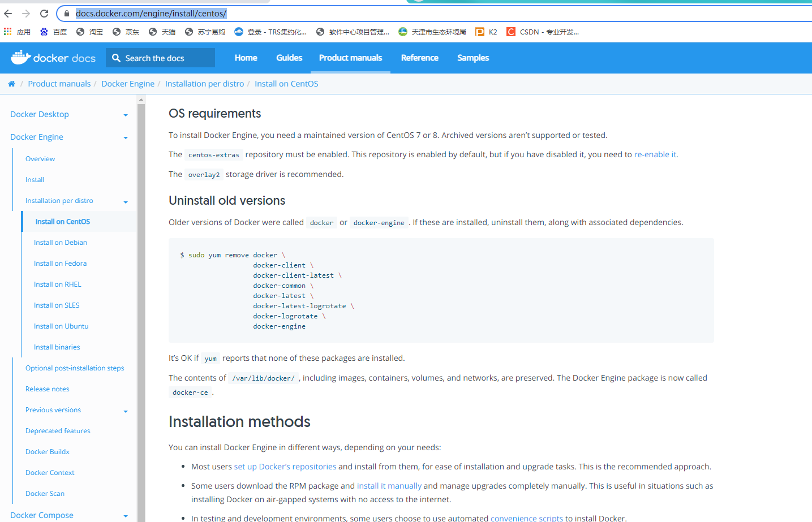The image size is (812, 522).
Task: Open the Reference nav tab
Action: 419,58
